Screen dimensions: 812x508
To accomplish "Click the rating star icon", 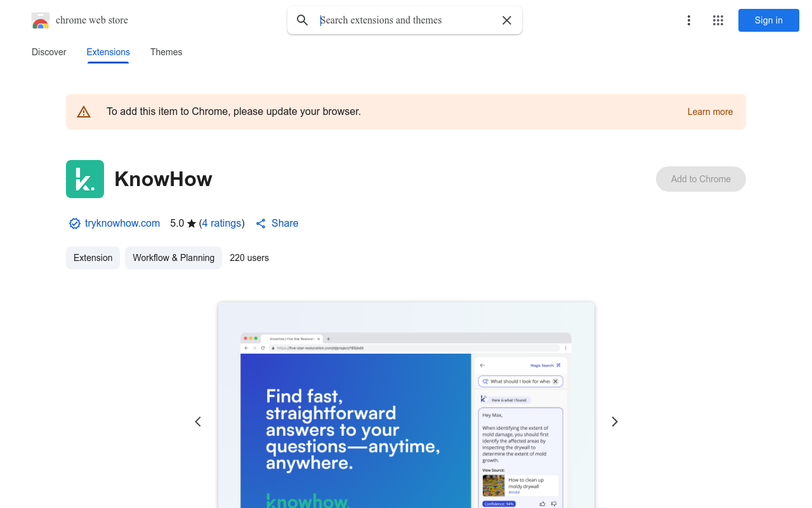I will coord(192,224).
